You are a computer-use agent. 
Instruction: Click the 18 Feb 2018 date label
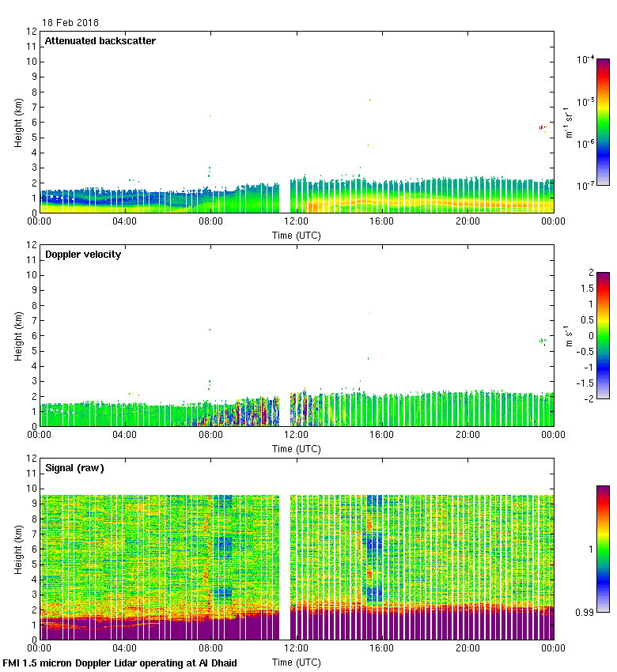click(70, 23)
